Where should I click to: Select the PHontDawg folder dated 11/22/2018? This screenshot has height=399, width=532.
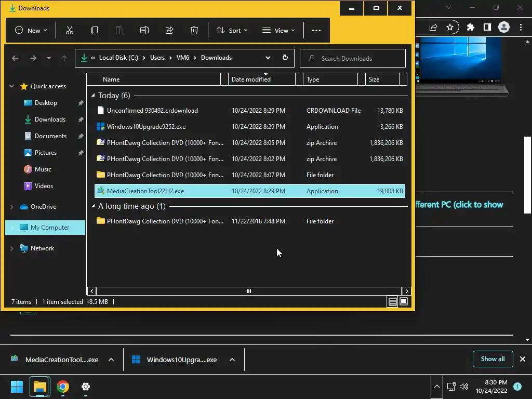250,221
